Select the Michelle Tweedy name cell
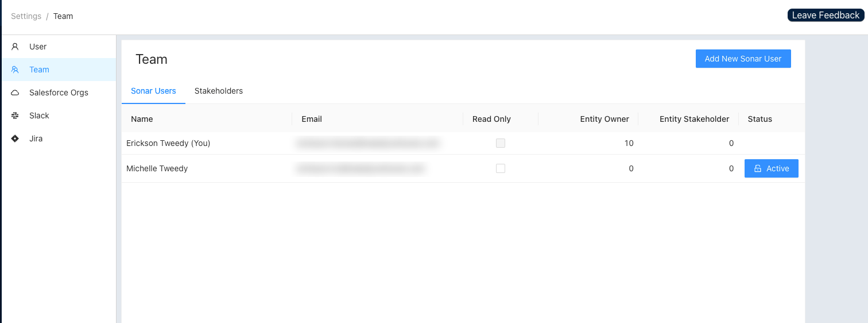Screen dimensions: 868x323 pos(157,168)
